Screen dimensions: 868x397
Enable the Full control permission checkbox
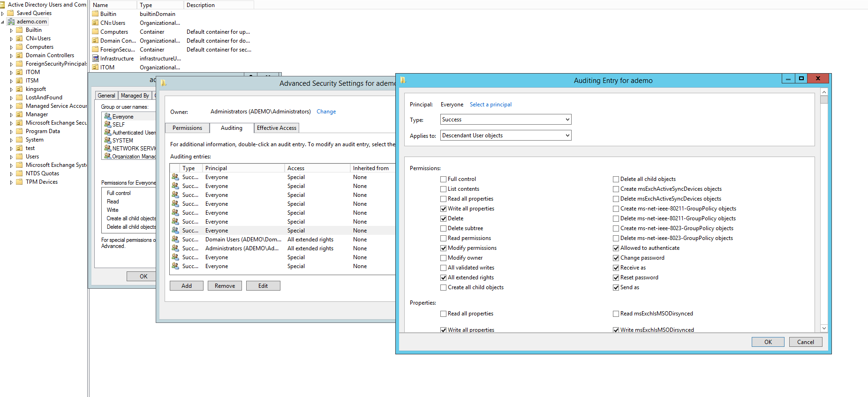coord(444,179)
